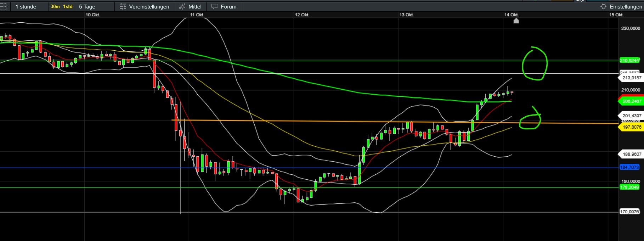Click the gray marker arrow under 14 Okt.
Viewport: 644px width, 241px height.
click(516, 21)
